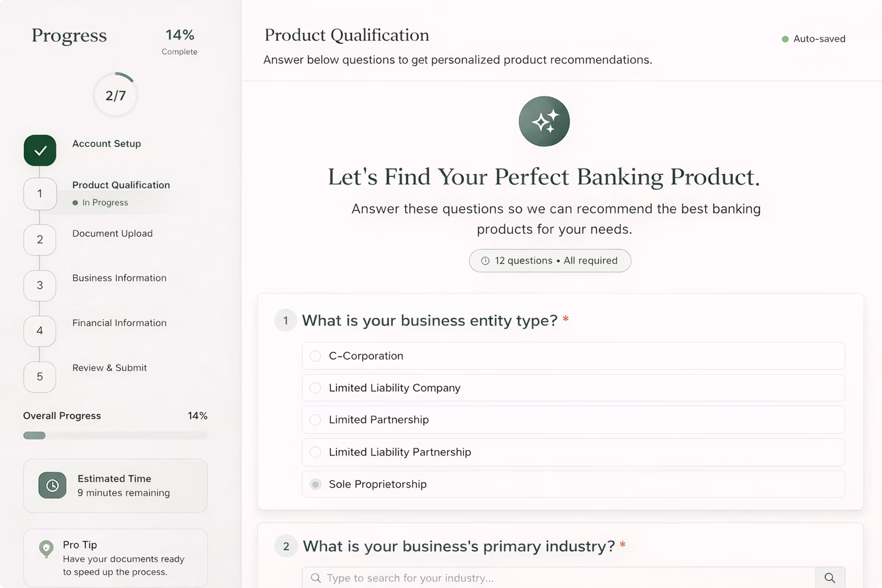Image resolution: width=882 pixels, height=588 pixels.
Task: Click the Account Setup green checkmark icon
Action: click(x=40, y=150)
